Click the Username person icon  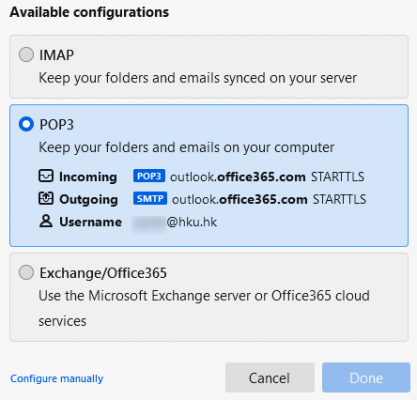click(46, 221)
